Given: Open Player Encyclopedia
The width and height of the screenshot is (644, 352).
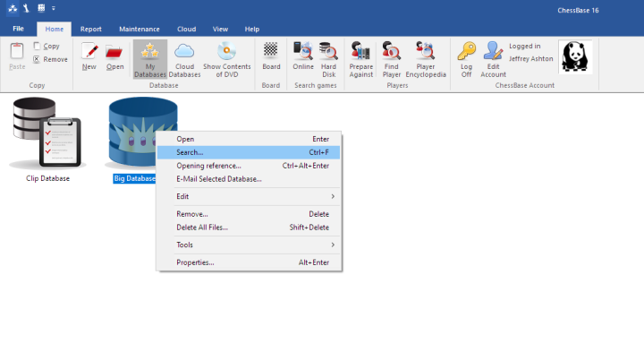Looking at the screenshot, I should click(426, 59).
